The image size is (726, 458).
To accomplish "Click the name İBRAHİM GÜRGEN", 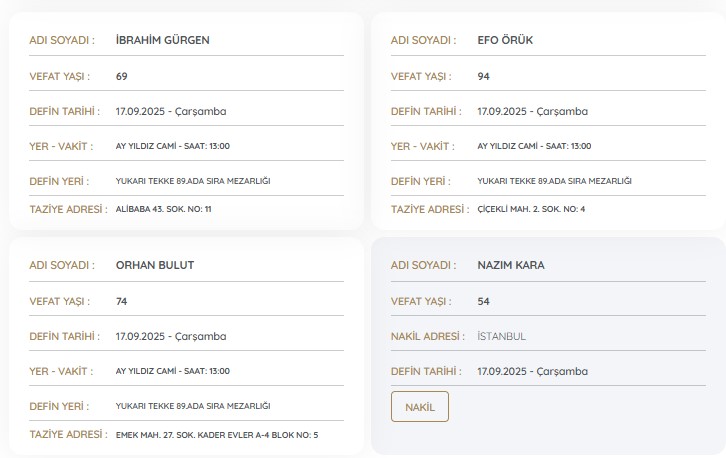I will click(162, 41).
